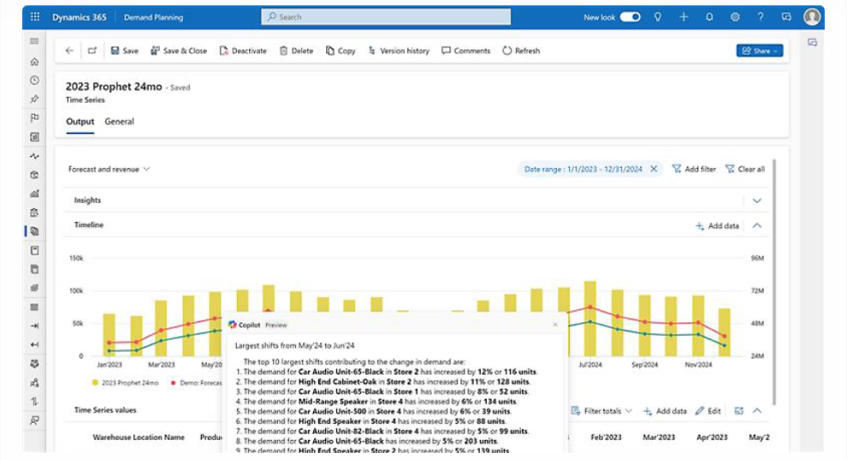Click the Mar'2023 column header

pos(658,437)
